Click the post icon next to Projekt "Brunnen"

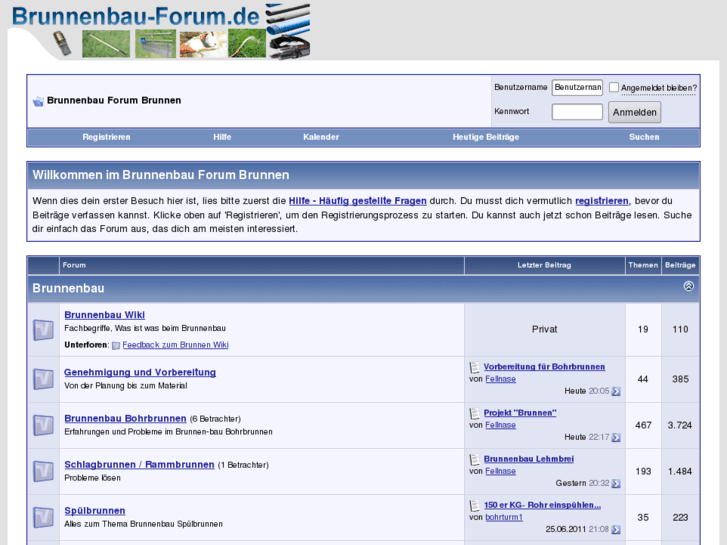coord(474,413)
